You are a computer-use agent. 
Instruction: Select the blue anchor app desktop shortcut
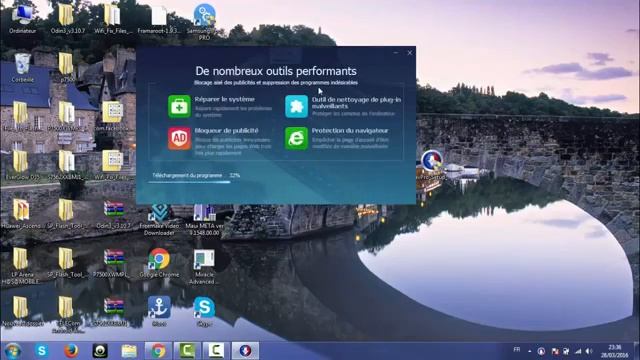tap(159, 311)
